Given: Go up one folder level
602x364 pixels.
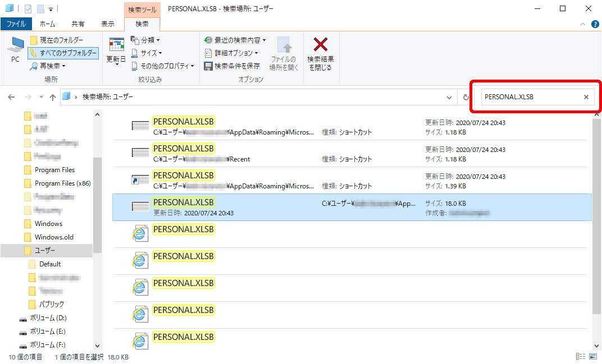Looking at the screenshot, I should (x=53, y=97).
